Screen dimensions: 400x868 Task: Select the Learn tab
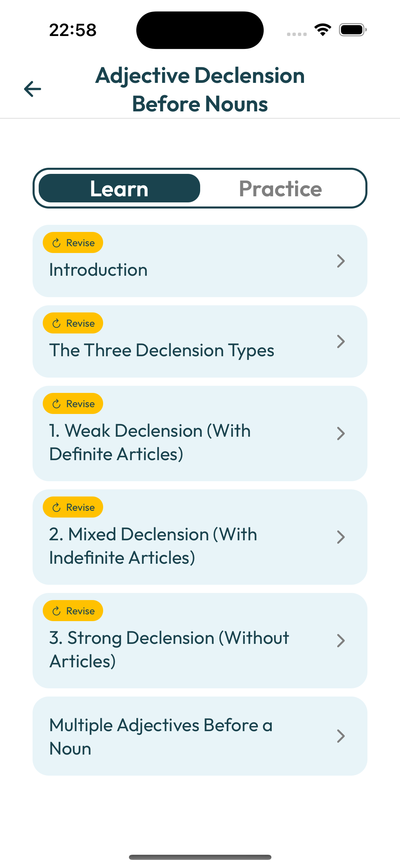point(119,188)
